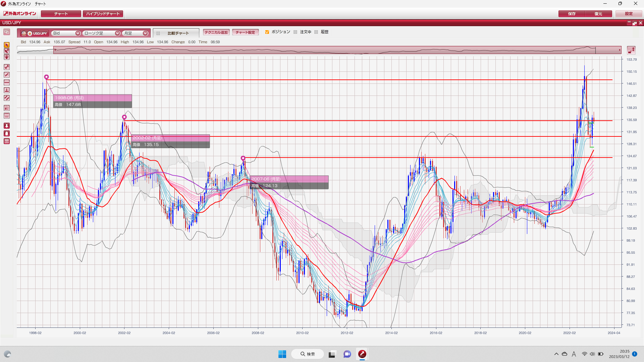Click the 保存 save button

click(x=572, y=14)
